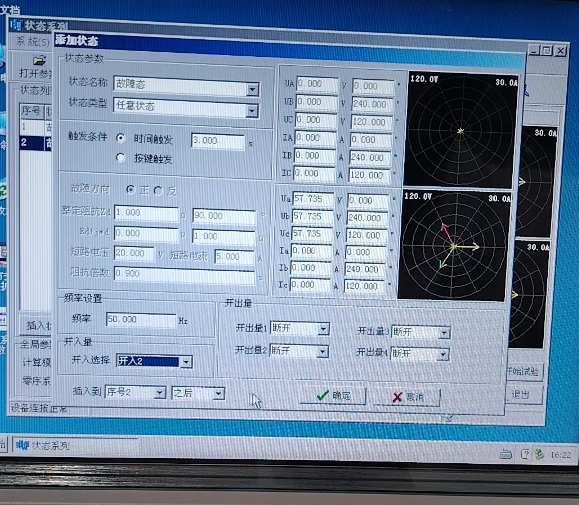Viewport: 579px width, 505px height.
Task: Click the lower Ic current amplitude field
Action: [310, 285]
